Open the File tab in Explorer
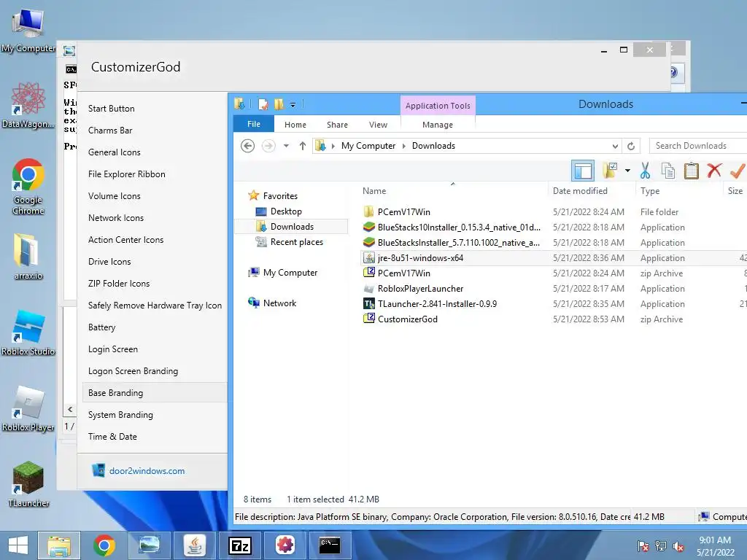 click(x=253, y=124)
